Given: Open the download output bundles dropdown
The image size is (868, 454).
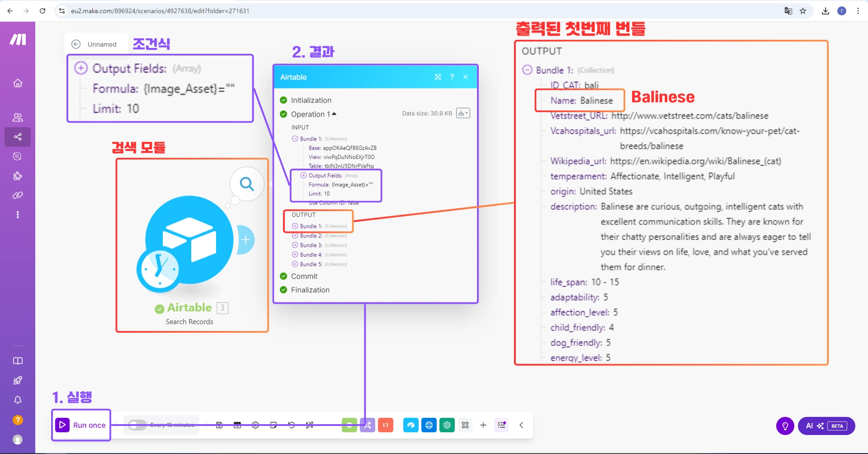Looking at the screenshot, I should [463, 113].
